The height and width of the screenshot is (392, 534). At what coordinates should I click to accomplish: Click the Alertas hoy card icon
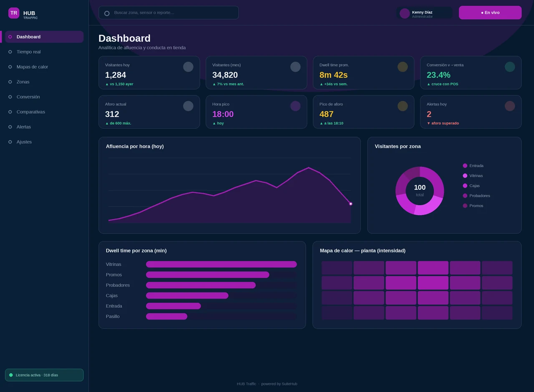tap(510, 106)
